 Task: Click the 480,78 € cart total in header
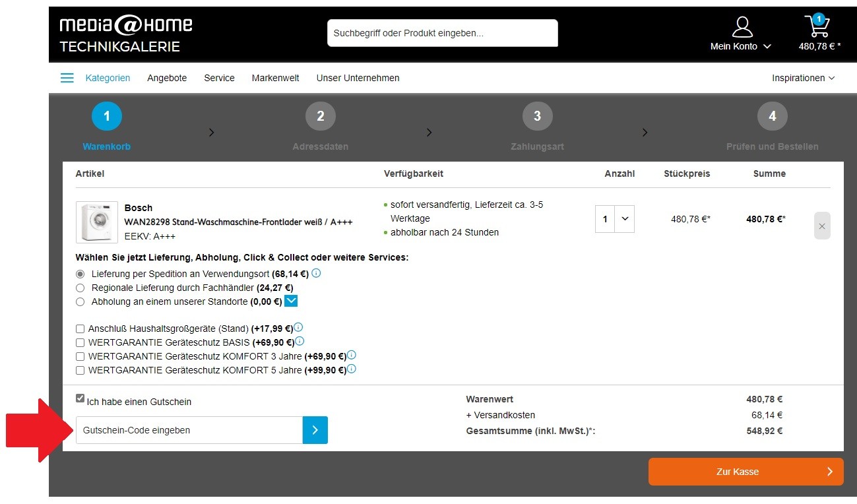819,46
